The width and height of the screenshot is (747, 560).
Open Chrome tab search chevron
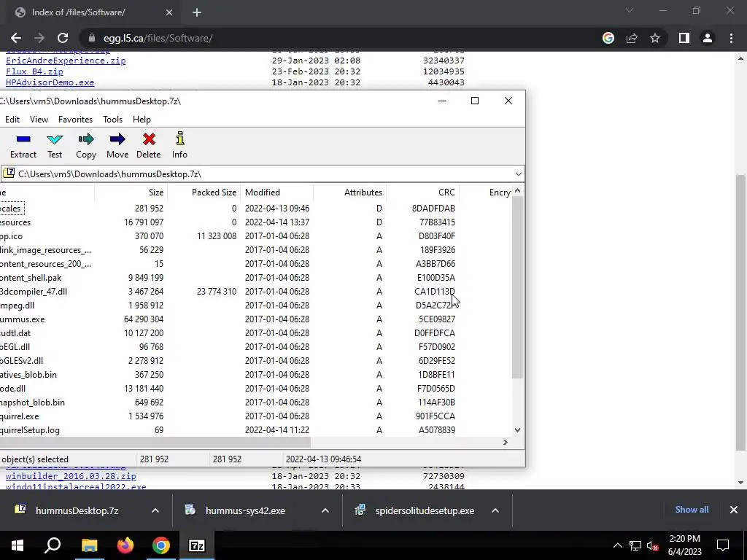(x=630, y=10)
